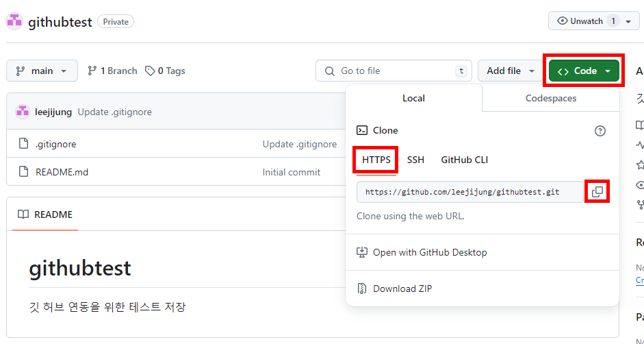This screenshot has height=344, width=644.
Task: Switch to the Codespaces tab
Action: coord(551,98)
